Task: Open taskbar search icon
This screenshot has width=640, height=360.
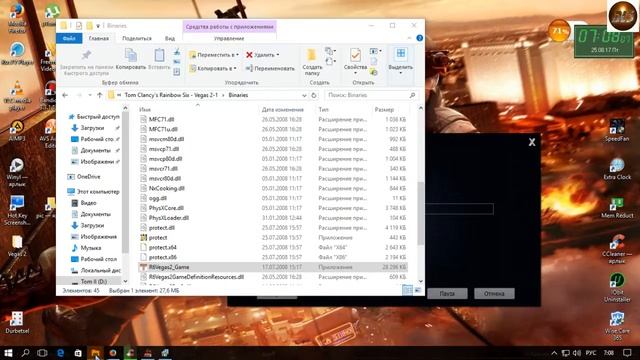Action: [25, 353]
